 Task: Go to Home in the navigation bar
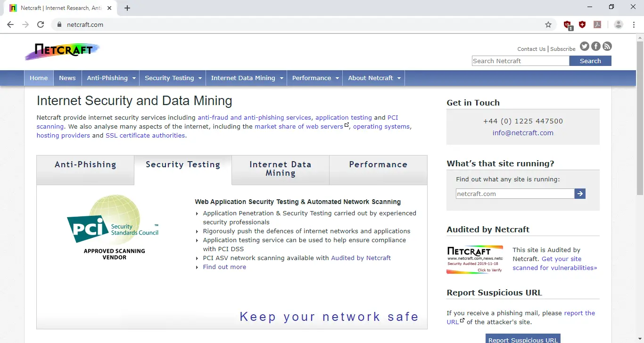coord(39,78)
